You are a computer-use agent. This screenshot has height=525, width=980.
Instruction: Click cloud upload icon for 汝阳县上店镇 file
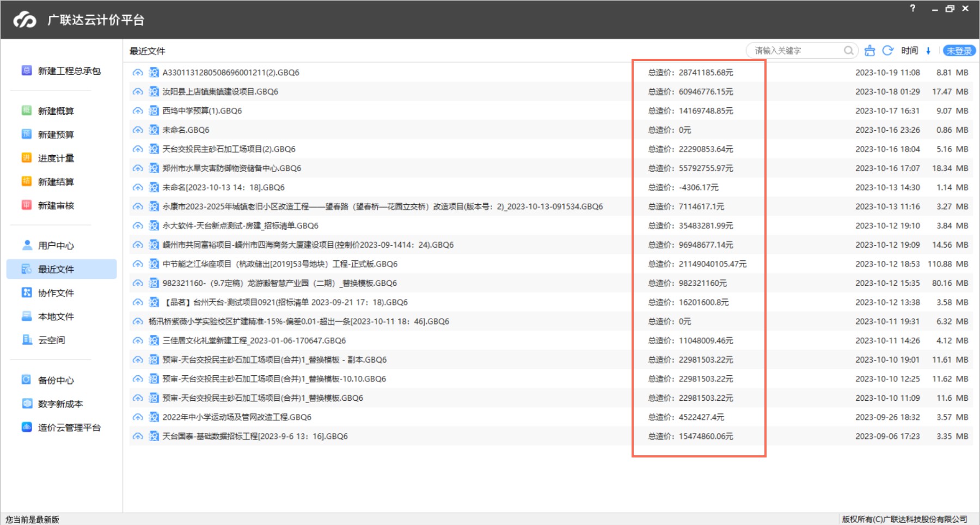point(138,91)
